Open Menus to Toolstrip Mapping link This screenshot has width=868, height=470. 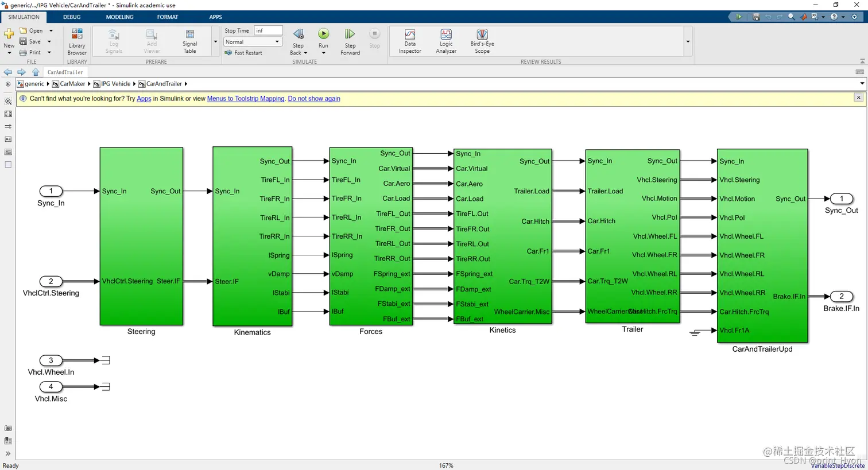pos(246,99)
